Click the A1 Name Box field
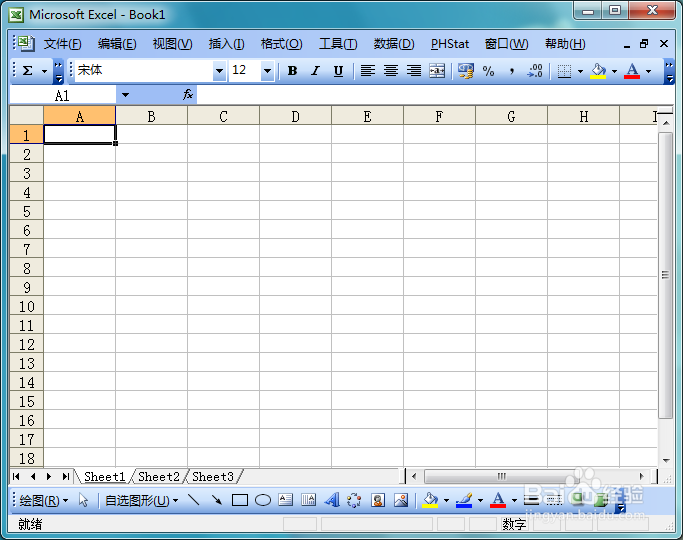This screenshot has height=540, width=683. (63, 95)
